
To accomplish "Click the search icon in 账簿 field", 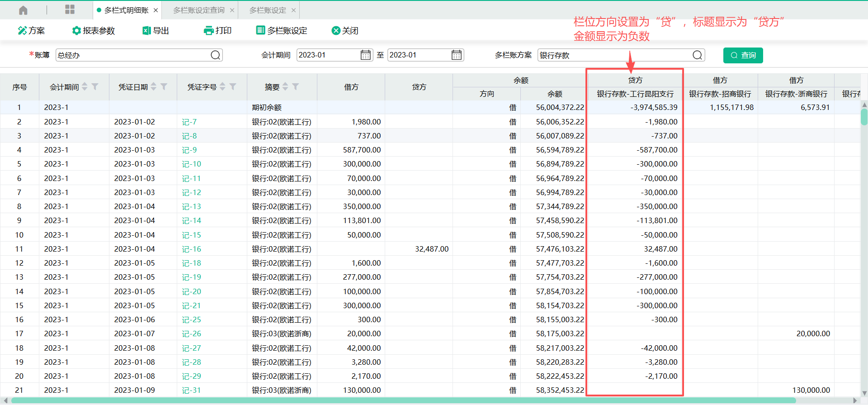I will point(216,55).
